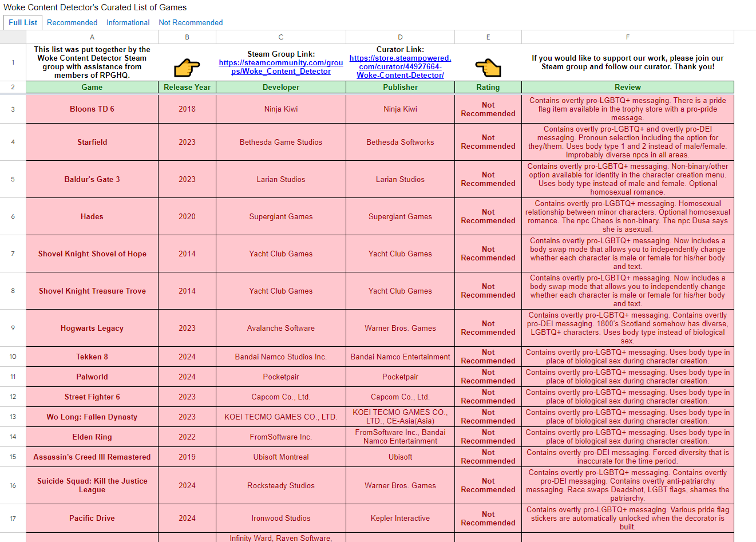Click the right-pointing hand emoji
Image resolution: width=756 pixels, height=542 pixels.
tap(187, 68)
